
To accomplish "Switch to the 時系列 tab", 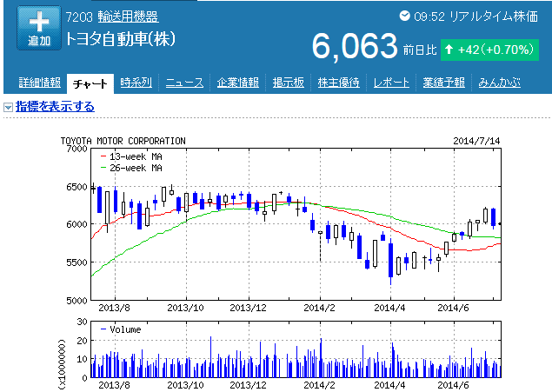I will (x=136, y=83).
